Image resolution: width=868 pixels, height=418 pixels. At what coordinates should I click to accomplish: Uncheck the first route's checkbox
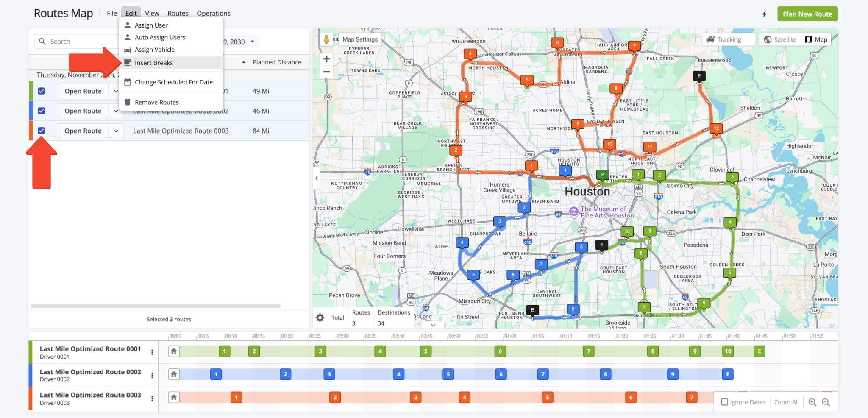click(42, 91)
